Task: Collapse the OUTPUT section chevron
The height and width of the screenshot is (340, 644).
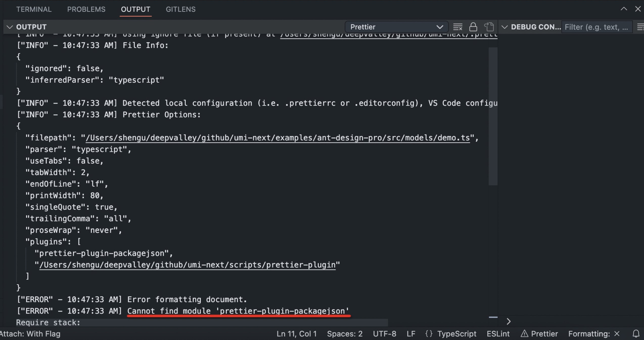Action: click(x=10, y=27)
